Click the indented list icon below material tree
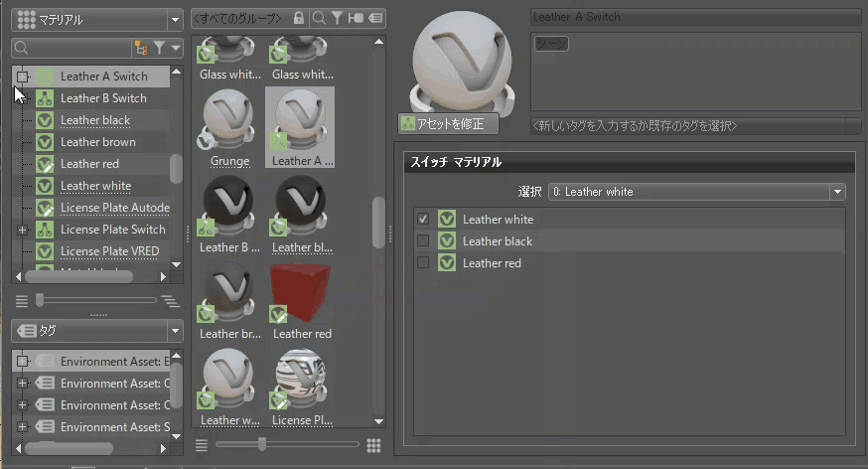868x469 pixels. pos(171,301)
